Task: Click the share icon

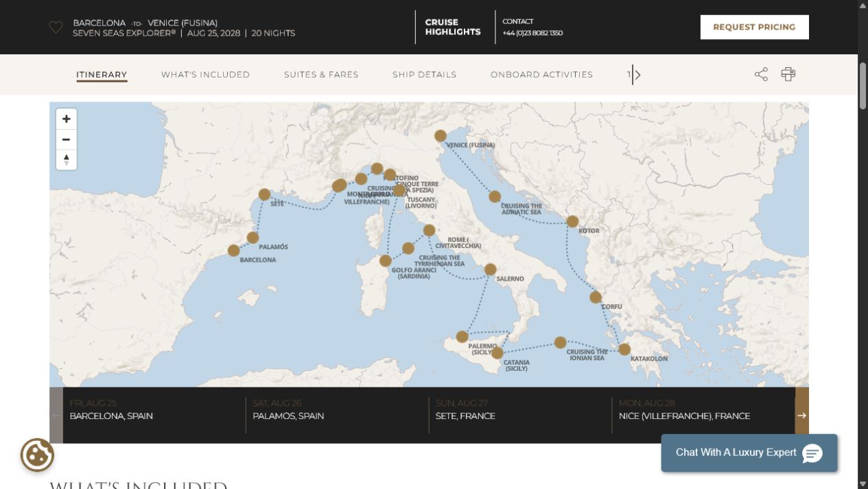Action: tap(761, 74)
